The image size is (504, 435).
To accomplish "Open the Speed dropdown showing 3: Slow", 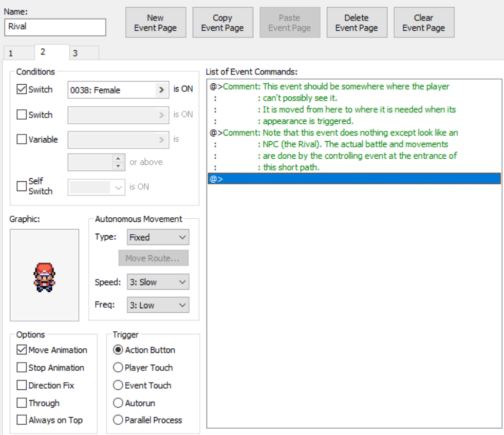I will point(158,282).
